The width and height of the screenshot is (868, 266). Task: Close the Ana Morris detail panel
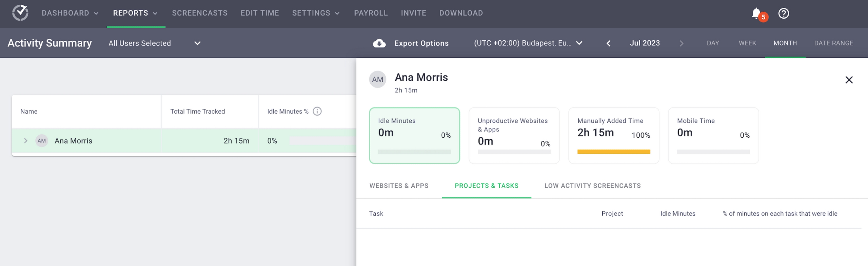coord(849,80)
